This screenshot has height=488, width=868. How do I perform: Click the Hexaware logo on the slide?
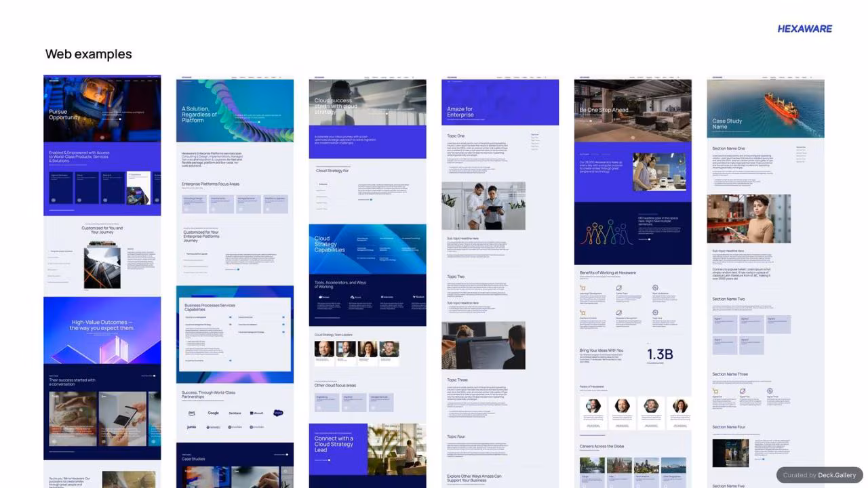(804, 28)
